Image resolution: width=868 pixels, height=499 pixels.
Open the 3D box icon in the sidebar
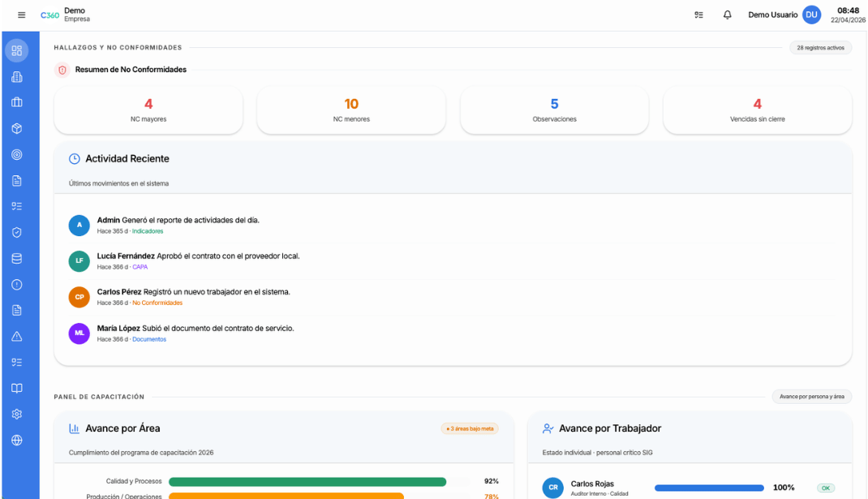coord(17,128)
